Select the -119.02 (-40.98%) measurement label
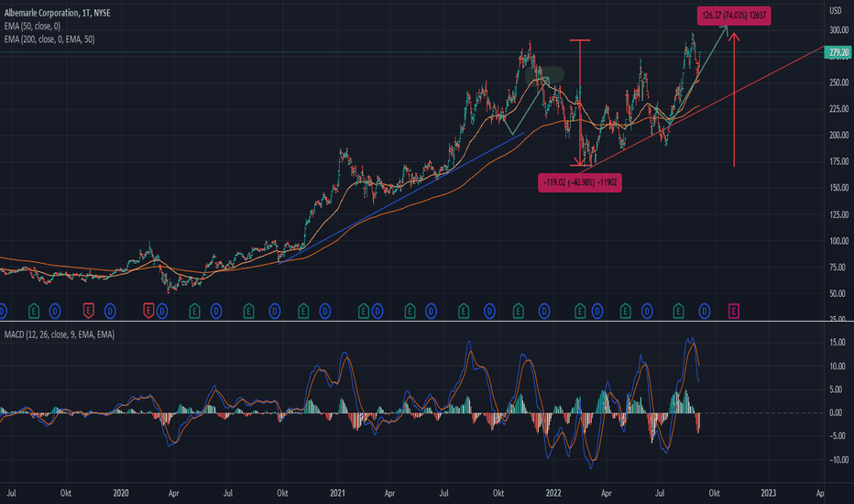854x504 pixels. click(579, 182)
